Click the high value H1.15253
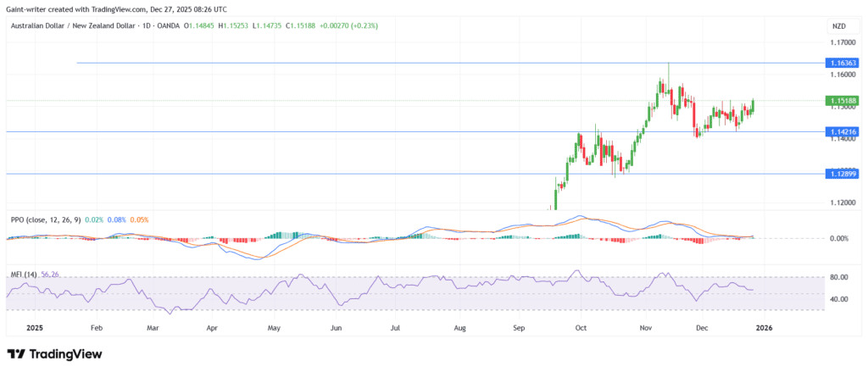The width and height of the screenshot is (868, 372). click(234, 25)
